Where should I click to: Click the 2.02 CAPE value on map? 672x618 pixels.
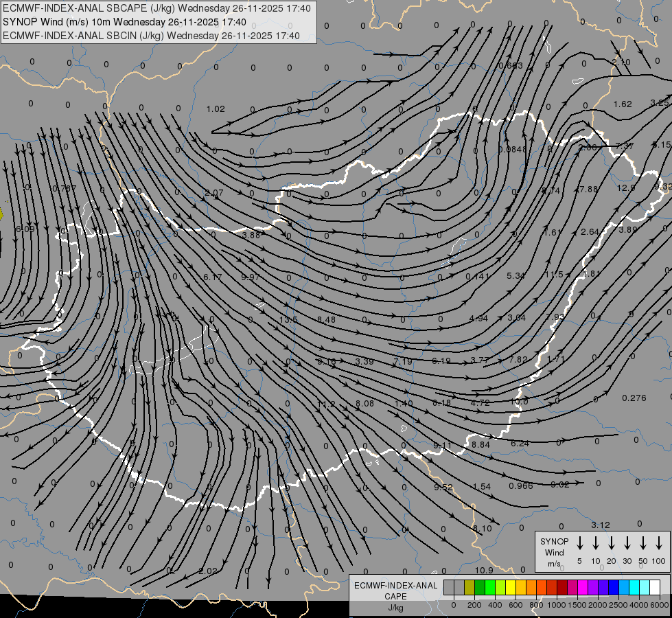[x=208, y=571]
